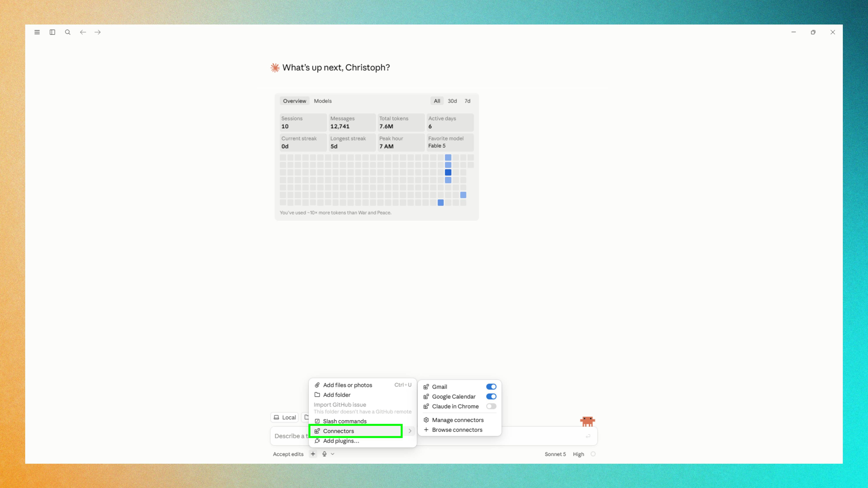The width and height of the screenshot is (868, 488).
Task: Go forward with the right arrow
Action: click(x=98, y=32)
